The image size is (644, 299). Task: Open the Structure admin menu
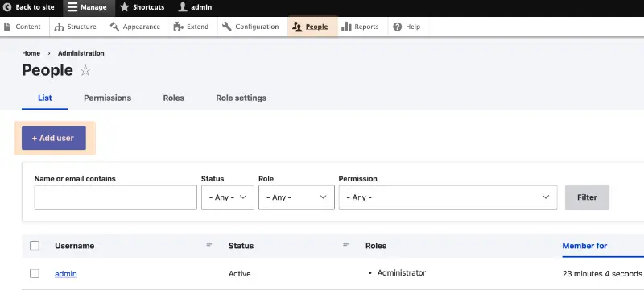(76, 27)
